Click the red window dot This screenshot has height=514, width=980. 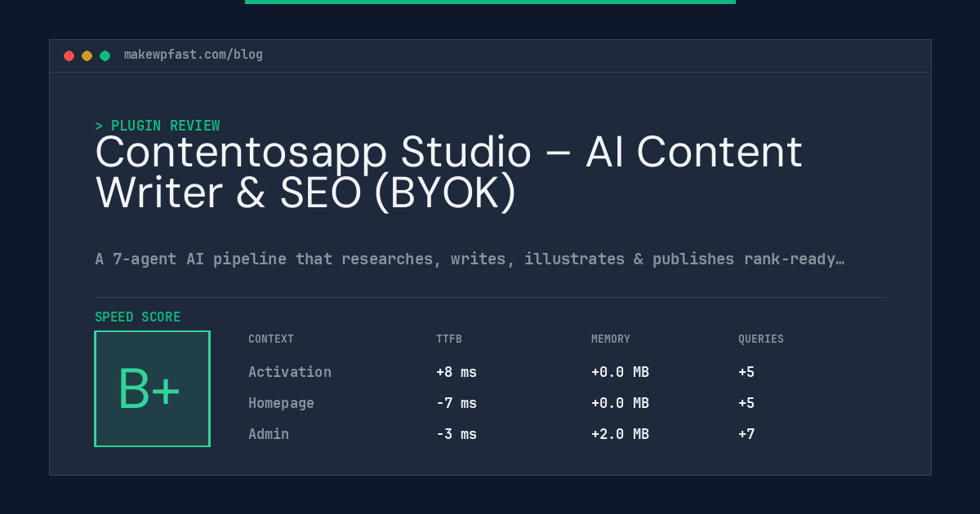click(x=69, y=55)
